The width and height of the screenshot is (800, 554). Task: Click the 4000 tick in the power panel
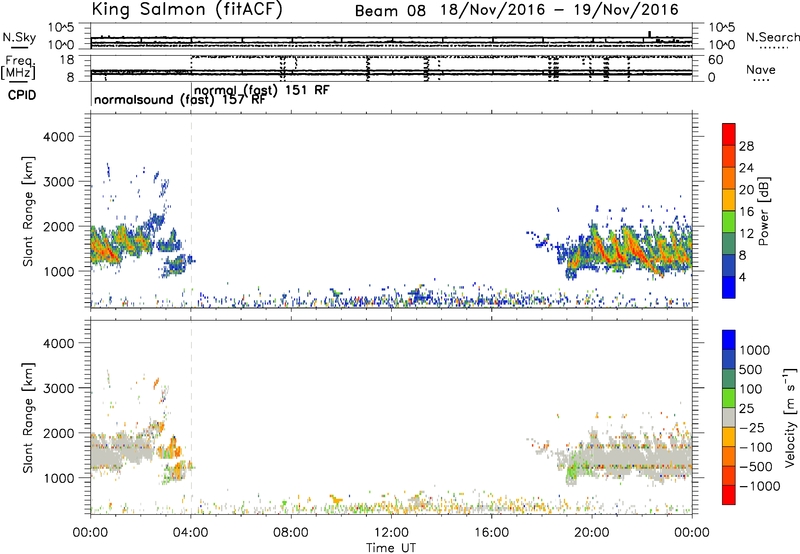click(x=59, y=137)
